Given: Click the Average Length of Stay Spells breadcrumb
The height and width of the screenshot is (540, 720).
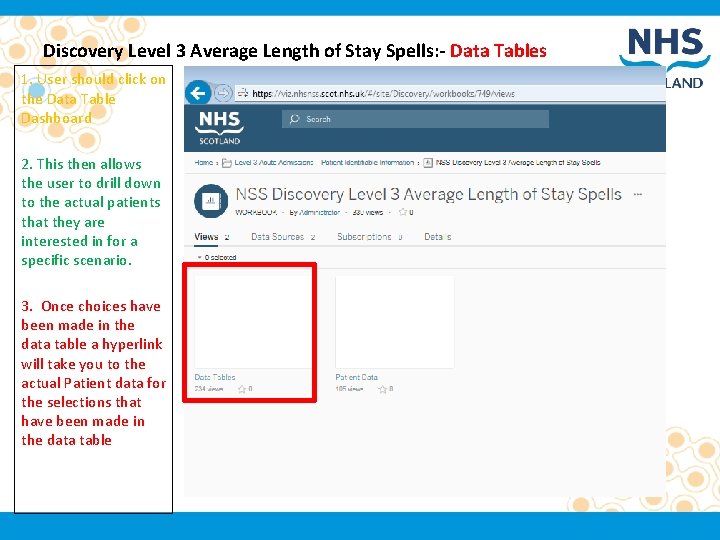Looking at the screenshot, I should click(x=518, y=163).
